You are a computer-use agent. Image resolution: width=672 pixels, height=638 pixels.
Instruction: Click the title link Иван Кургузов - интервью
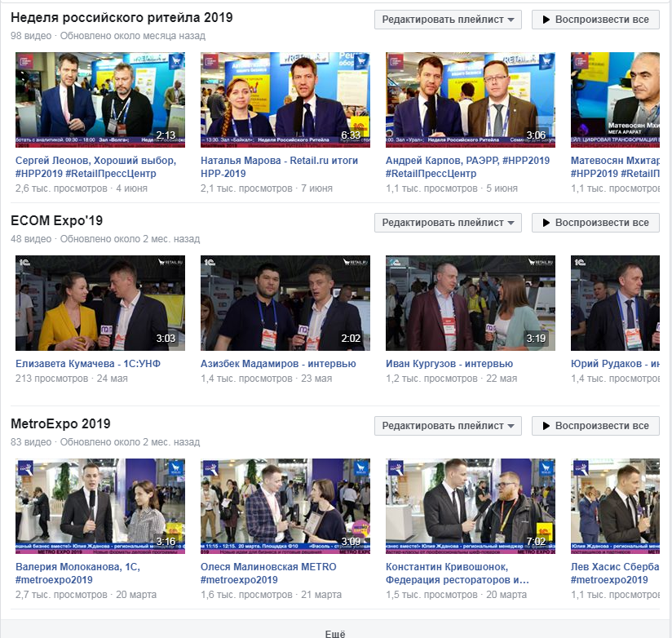coord(449,364)
